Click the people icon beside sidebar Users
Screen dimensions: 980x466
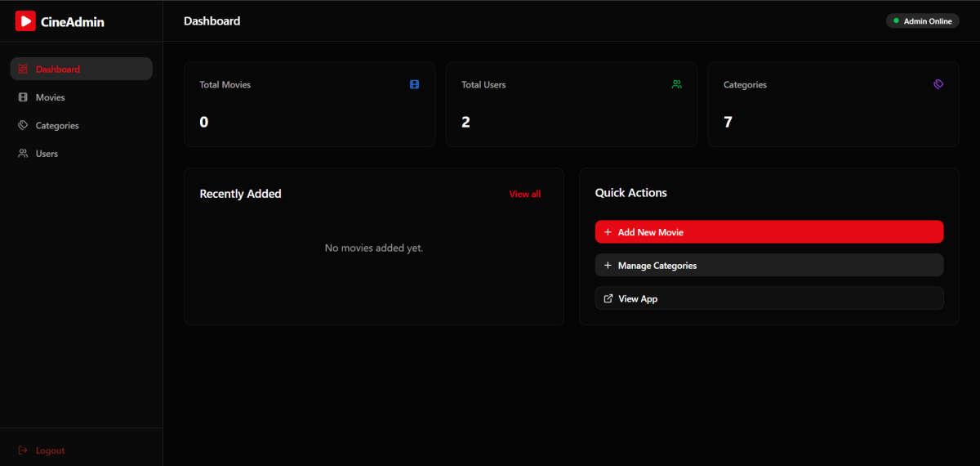click(x=23, y=154)
